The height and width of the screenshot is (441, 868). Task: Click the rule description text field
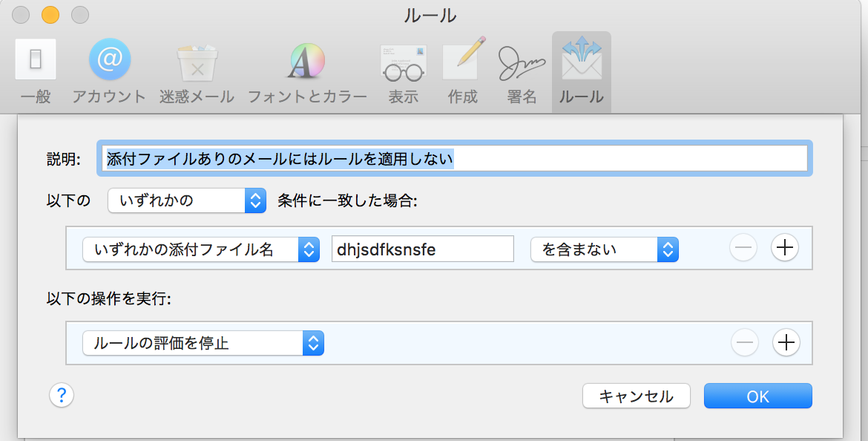(454, 158)
